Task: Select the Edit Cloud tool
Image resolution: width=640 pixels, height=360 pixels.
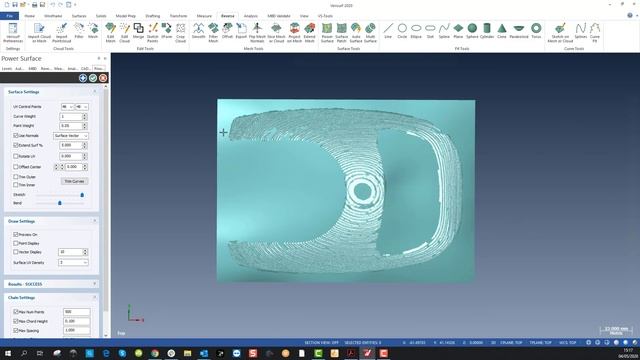Action: click(x=124, y=32)
